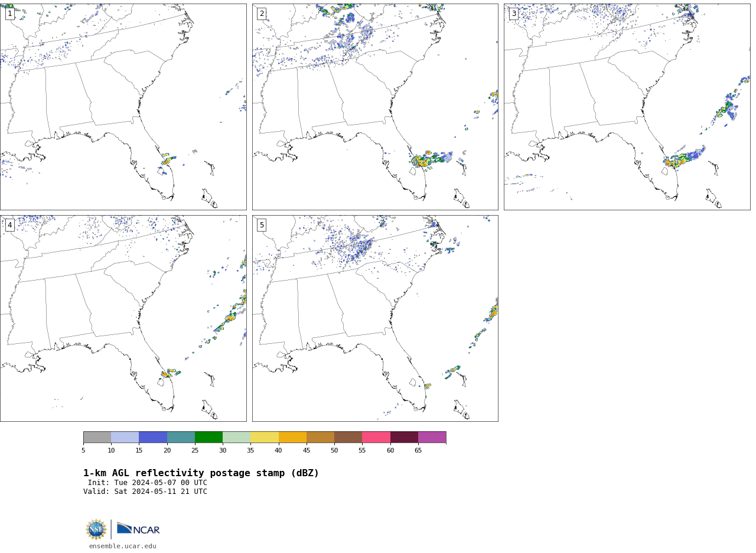Click the panel number label 5
Screen dimensions: 756x553
point(262,225)
